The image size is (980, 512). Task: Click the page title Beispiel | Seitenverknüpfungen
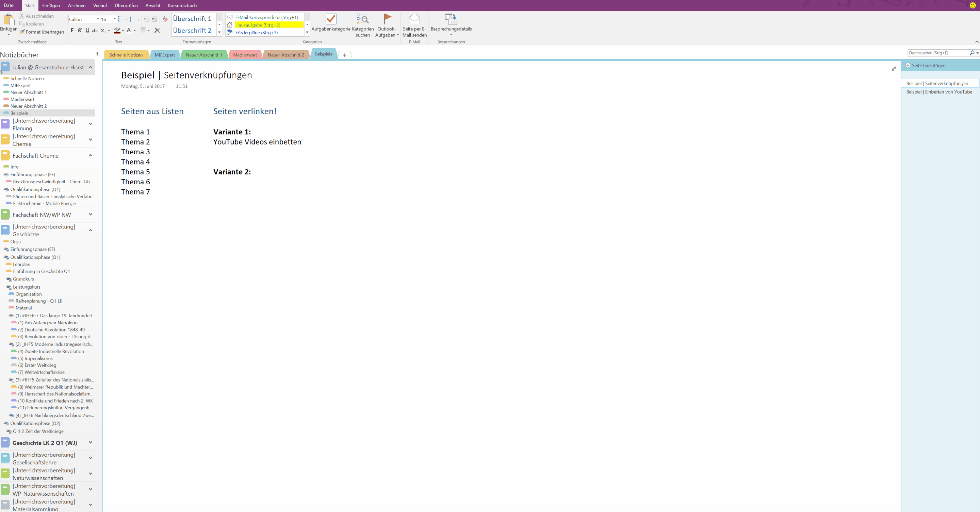coord(186,75)
